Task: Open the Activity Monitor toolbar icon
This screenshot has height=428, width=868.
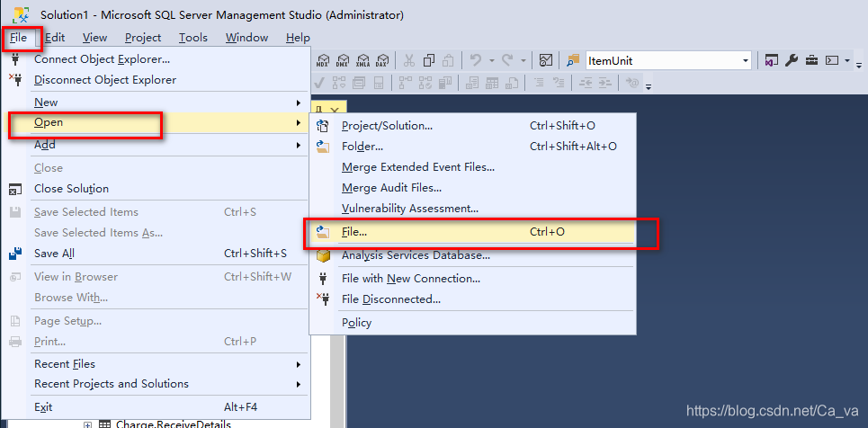Action: (x=546, y=60)
